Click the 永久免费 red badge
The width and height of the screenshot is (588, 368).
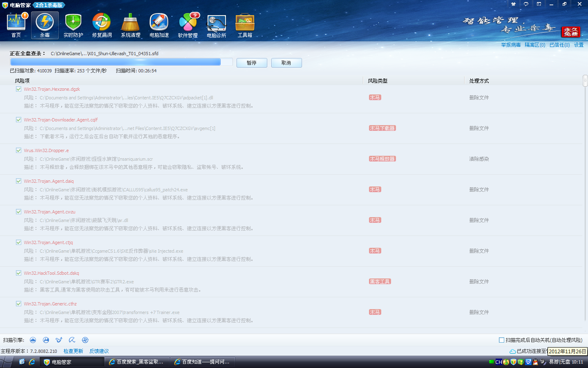[x=571, y=32]
